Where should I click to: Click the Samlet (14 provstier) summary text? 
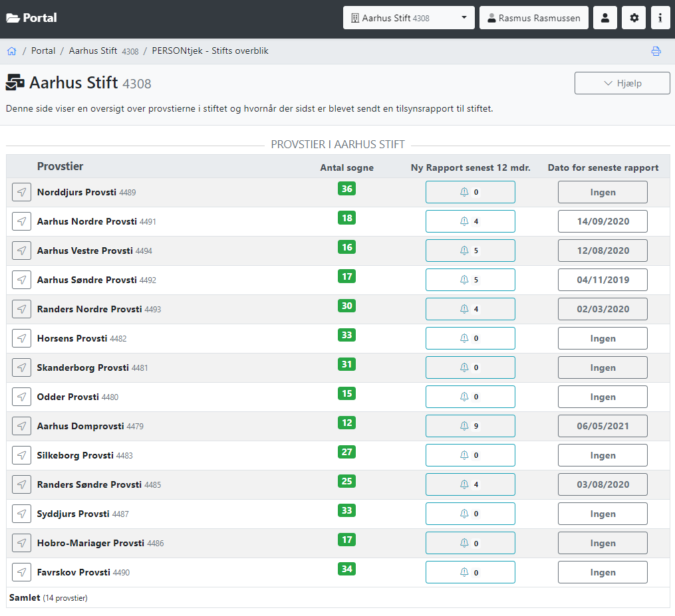(48, 597)
